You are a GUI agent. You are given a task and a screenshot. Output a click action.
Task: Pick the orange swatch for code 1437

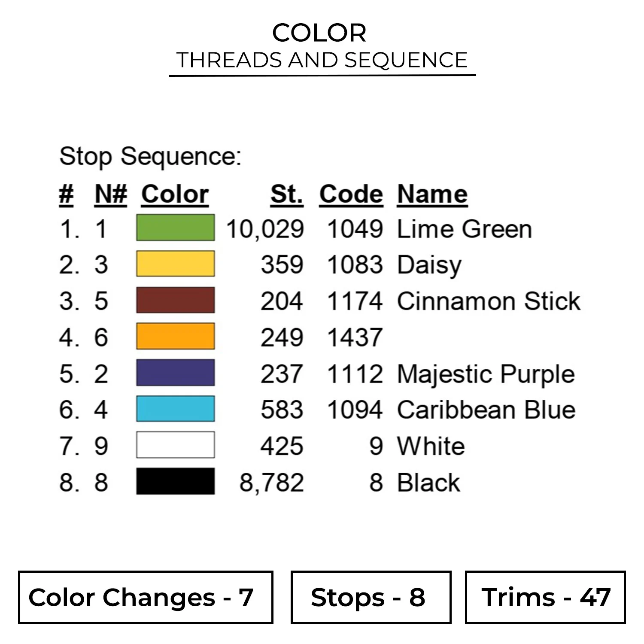click(175, 336)
